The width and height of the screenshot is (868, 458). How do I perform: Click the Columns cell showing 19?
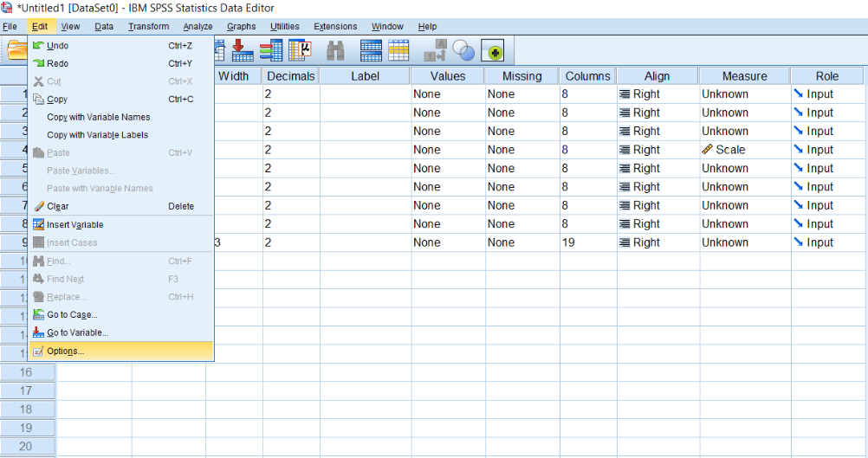click(587, 242)
